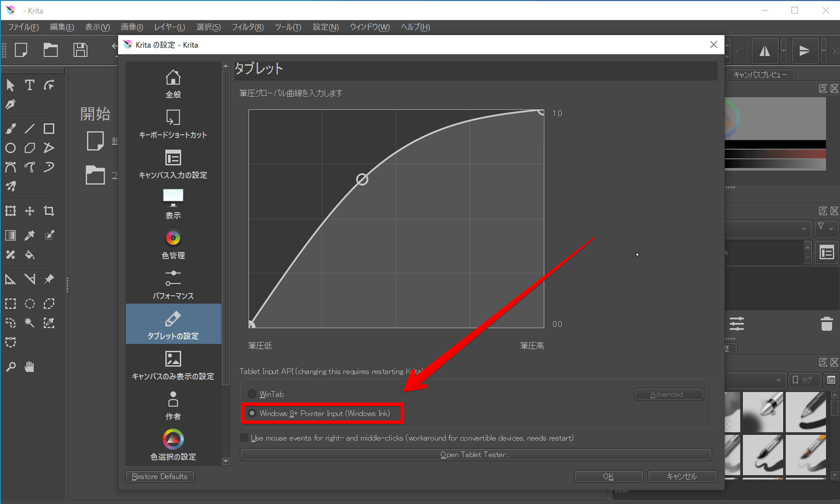Image resolution: width=840 pixels, height=504 pixels.
Task: Select the Crop tool
Action: (x=49, y=211)
